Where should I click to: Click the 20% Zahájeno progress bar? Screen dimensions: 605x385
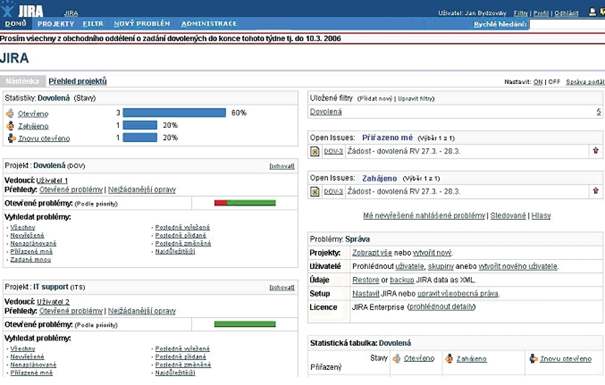(140, 125)
